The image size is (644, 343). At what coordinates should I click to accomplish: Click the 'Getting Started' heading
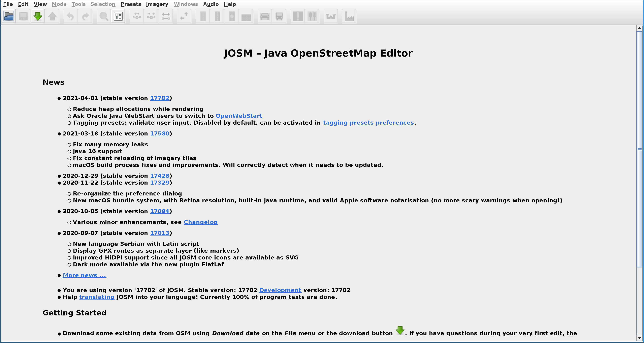click(x=74, y=313)
